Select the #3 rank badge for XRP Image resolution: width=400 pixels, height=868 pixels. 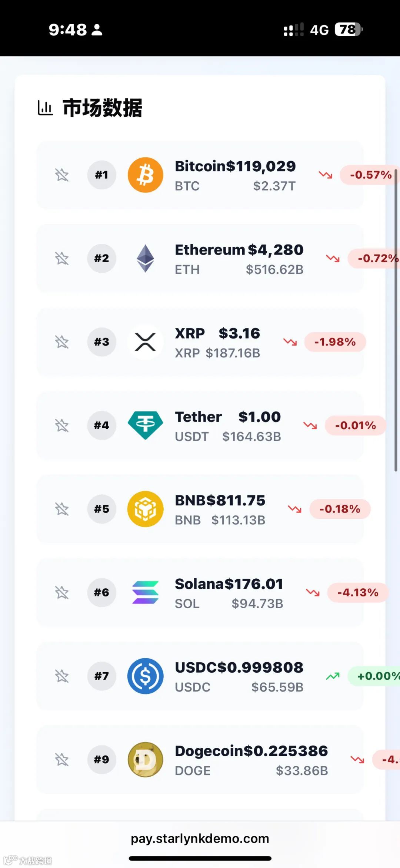[x=101, y=342]
